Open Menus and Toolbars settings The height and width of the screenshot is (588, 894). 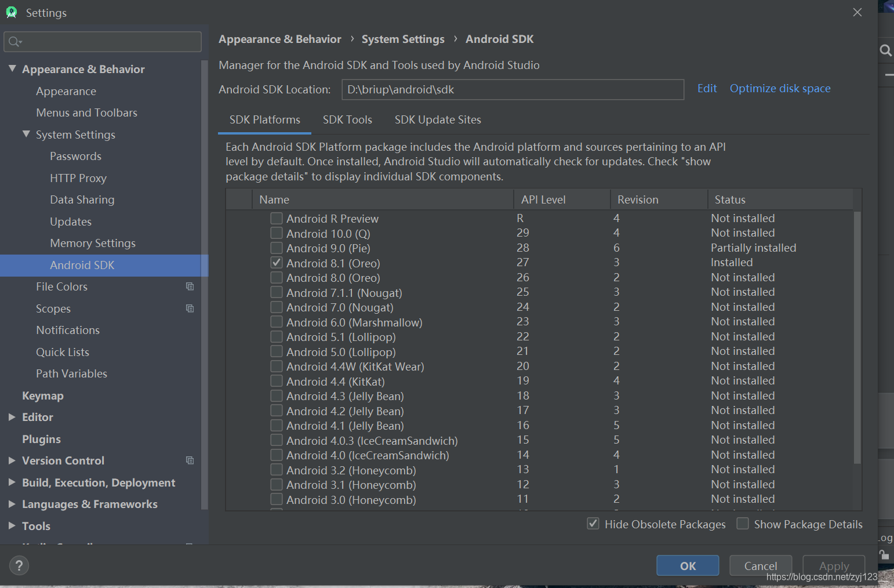[x=87, y=112]
